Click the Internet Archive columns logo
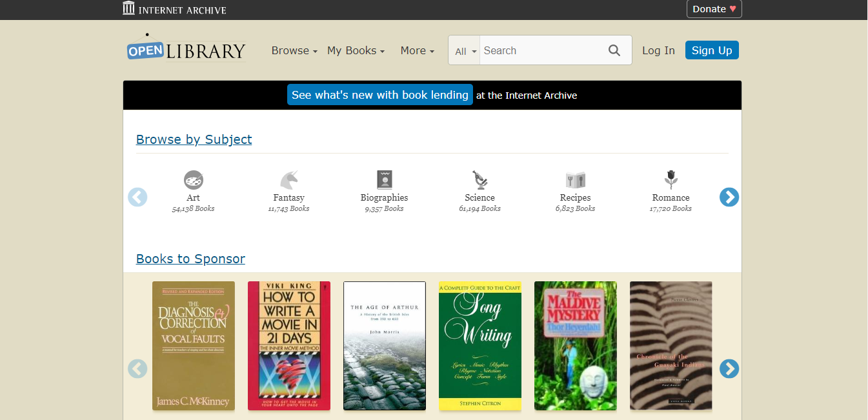The height and width of the screenshot is (420, 868). point(128,9)
